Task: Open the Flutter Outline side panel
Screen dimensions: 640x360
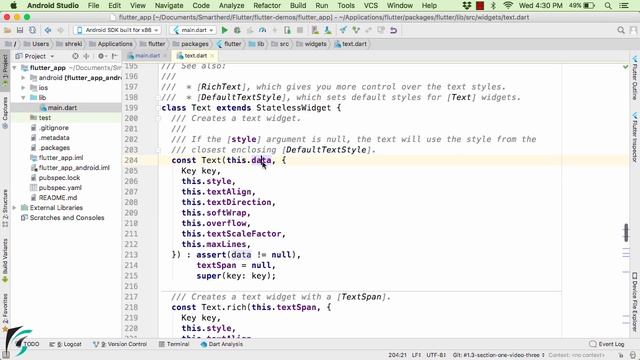Action: click(635, 78)
